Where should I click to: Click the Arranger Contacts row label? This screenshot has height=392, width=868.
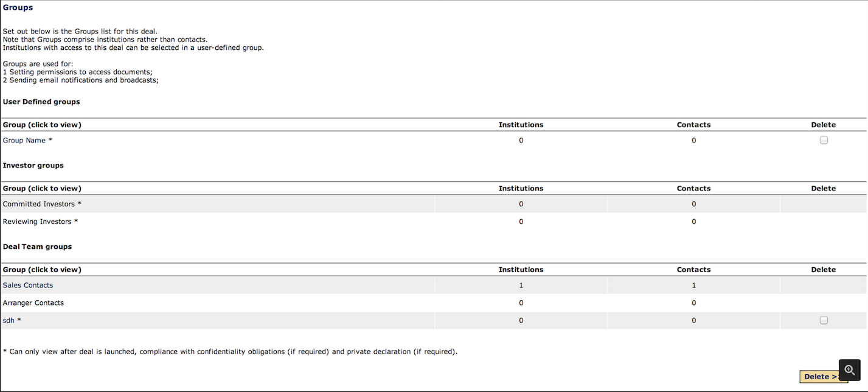click(x=33, y=303)
